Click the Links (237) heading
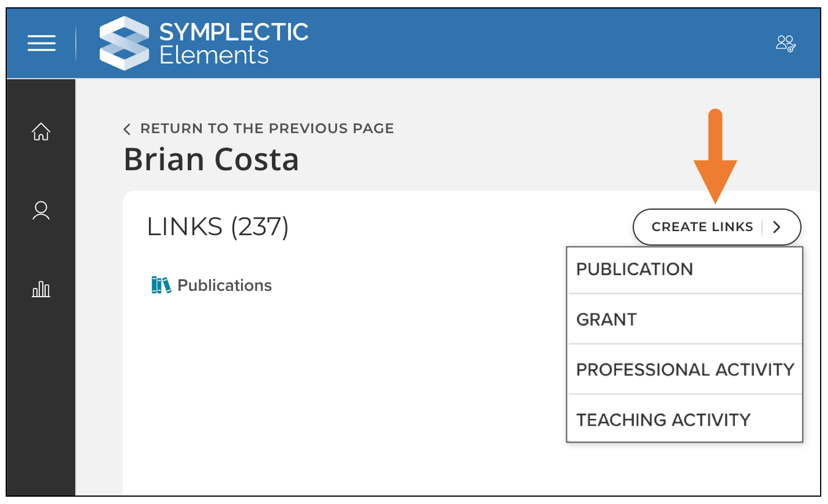The image size is (828, 504). pos(218,227)
